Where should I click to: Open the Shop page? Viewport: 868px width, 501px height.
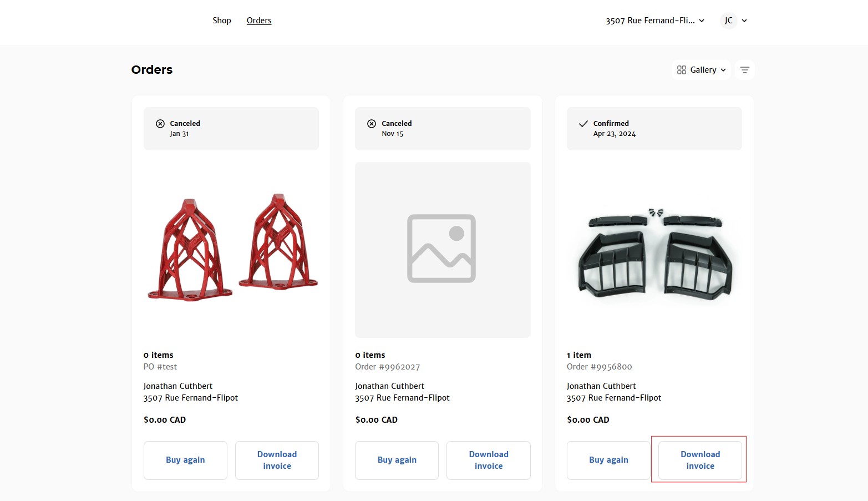(x=221, y=21)
